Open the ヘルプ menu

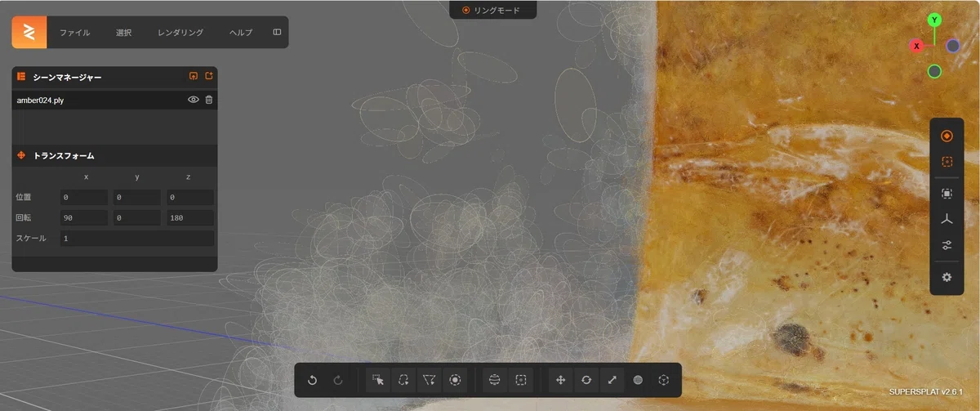[x=241, y=33]
